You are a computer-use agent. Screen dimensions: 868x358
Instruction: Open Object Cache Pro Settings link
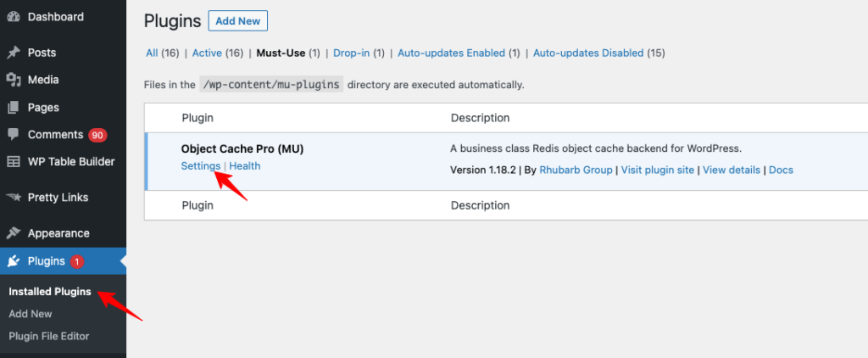tap(200, 165)
